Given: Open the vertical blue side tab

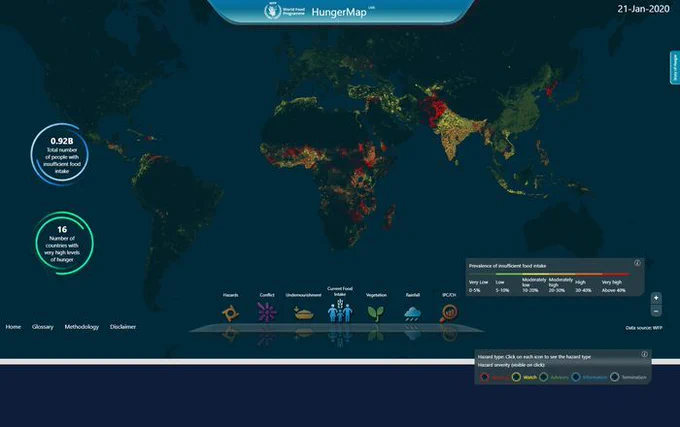Looking at the screenshot, I should 674,68.
